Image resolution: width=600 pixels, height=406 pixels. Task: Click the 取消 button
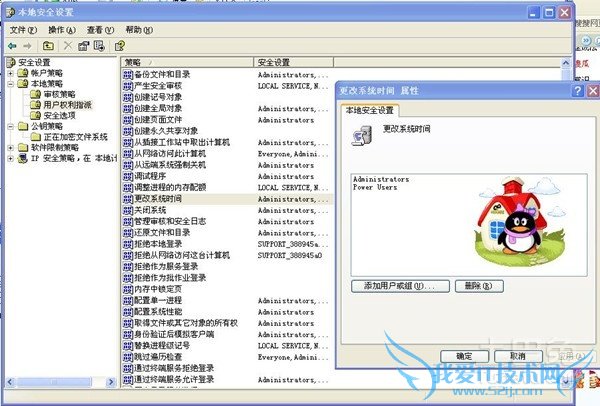[518, 357]
